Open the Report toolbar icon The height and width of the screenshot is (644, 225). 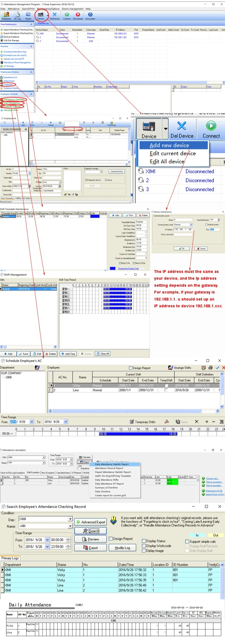point(28,15)
